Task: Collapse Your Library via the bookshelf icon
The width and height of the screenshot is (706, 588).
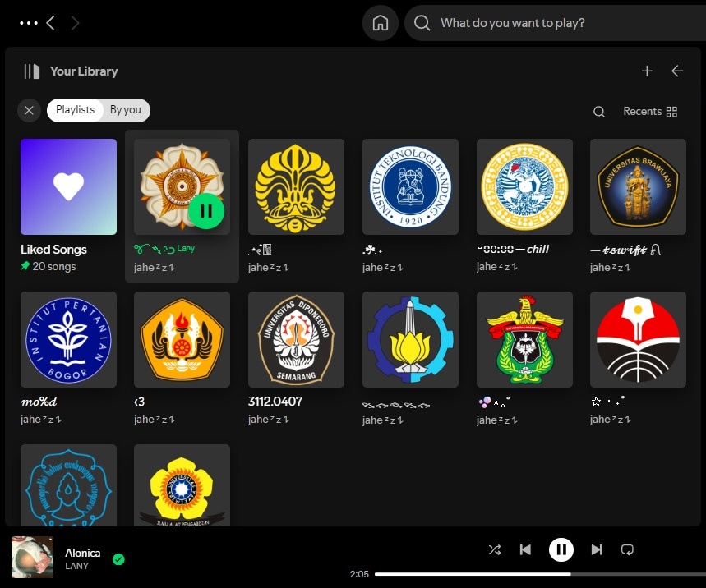Action: pyautogui.click(x=32, y=71)
